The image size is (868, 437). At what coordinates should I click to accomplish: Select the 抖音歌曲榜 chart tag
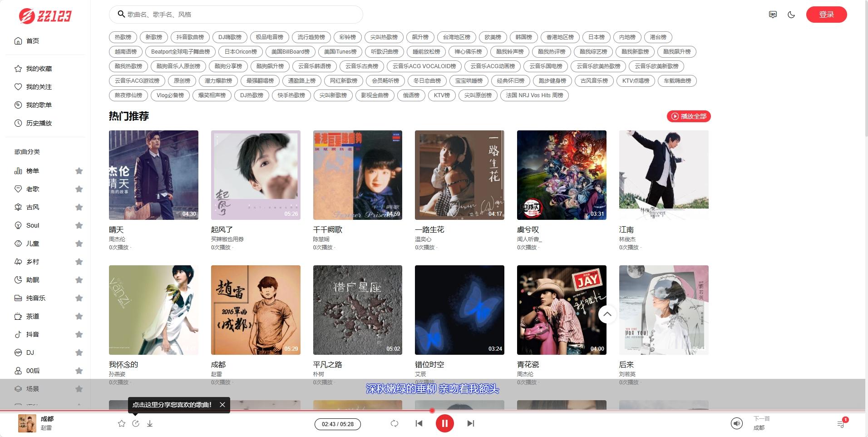point(190,37)
